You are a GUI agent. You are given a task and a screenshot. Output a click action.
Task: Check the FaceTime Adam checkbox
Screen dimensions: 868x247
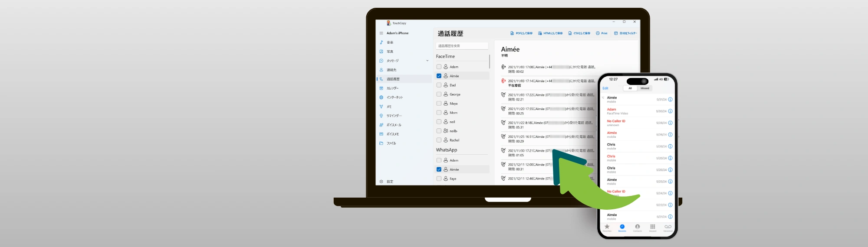[439, 67]
